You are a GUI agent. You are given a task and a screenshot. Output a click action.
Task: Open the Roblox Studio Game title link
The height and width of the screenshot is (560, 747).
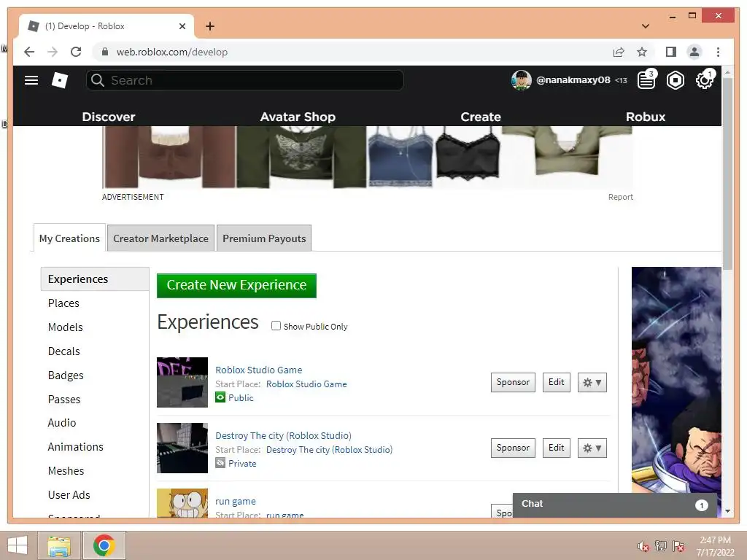tap(259, 370)
